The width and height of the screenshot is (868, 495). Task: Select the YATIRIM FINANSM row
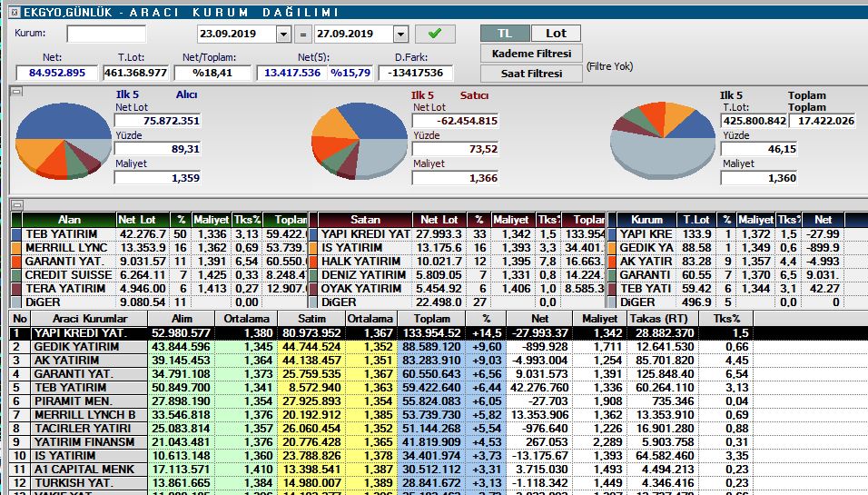(439, 441)
